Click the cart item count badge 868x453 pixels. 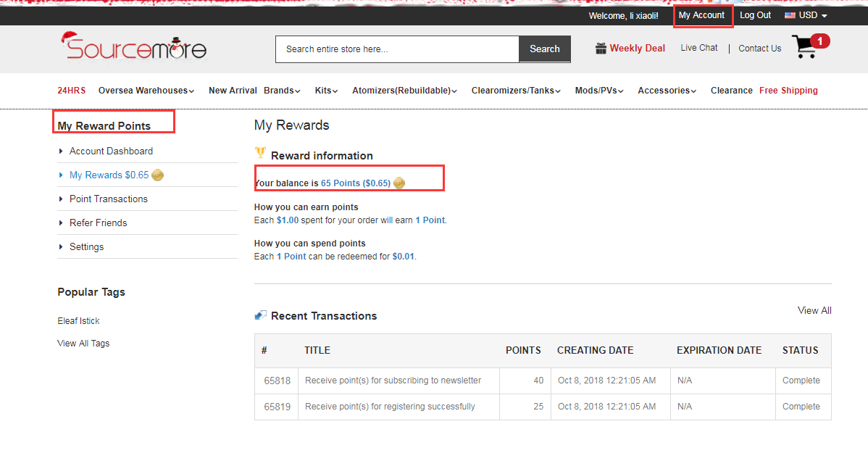click(820, 41)
